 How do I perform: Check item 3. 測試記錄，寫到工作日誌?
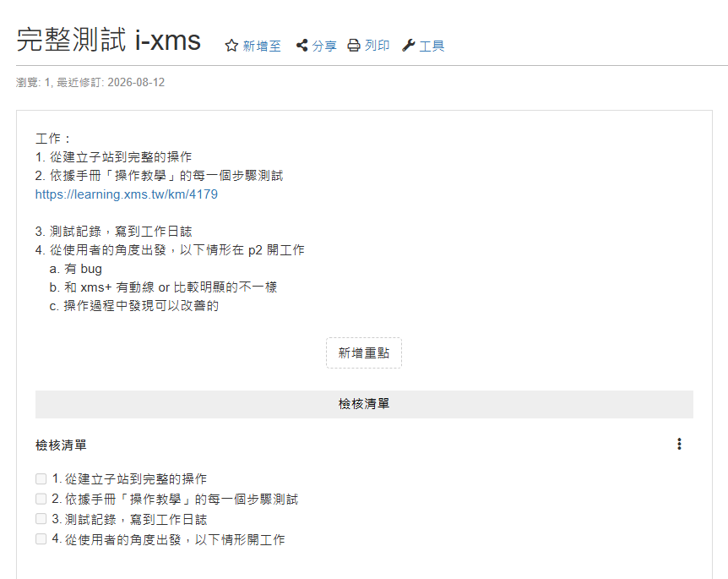41,519
